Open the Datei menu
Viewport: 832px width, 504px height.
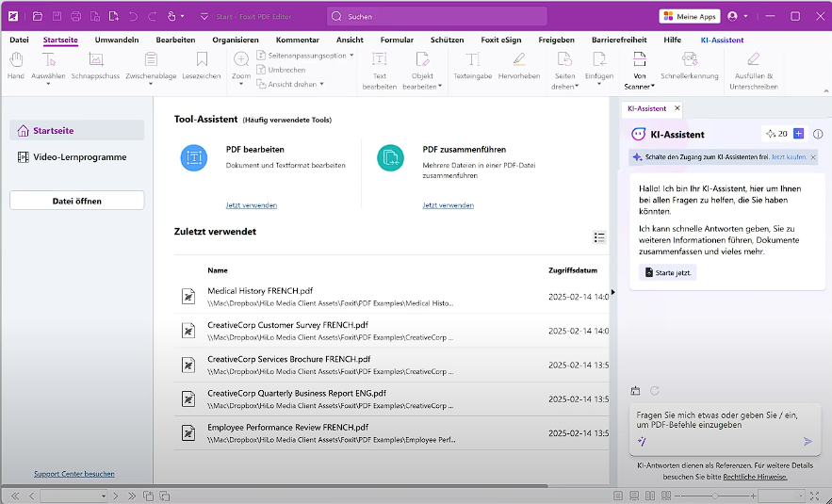(19, 40)
